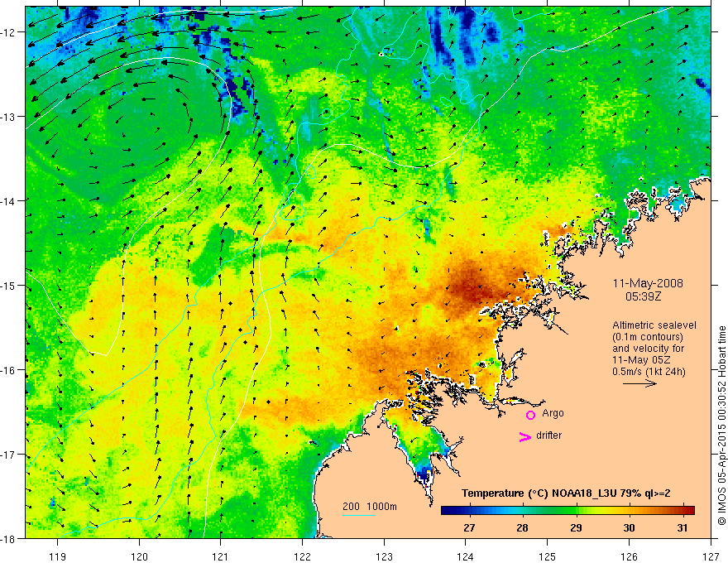Click the latitude axis label -12
Viewport: 728px width, 563px height.
pyautogui.click(x=8, y=31)
